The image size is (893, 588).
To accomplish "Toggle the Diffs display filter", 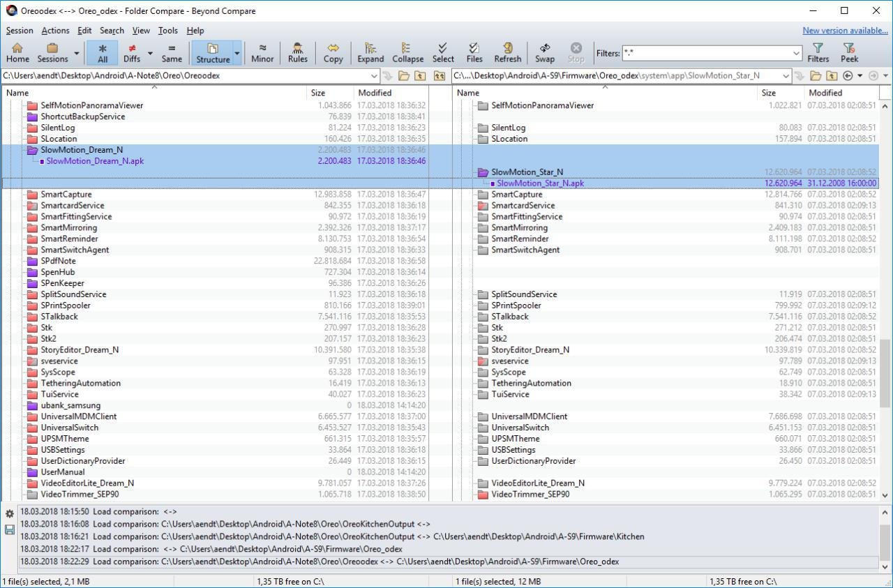I will click(x=132, y=53).
